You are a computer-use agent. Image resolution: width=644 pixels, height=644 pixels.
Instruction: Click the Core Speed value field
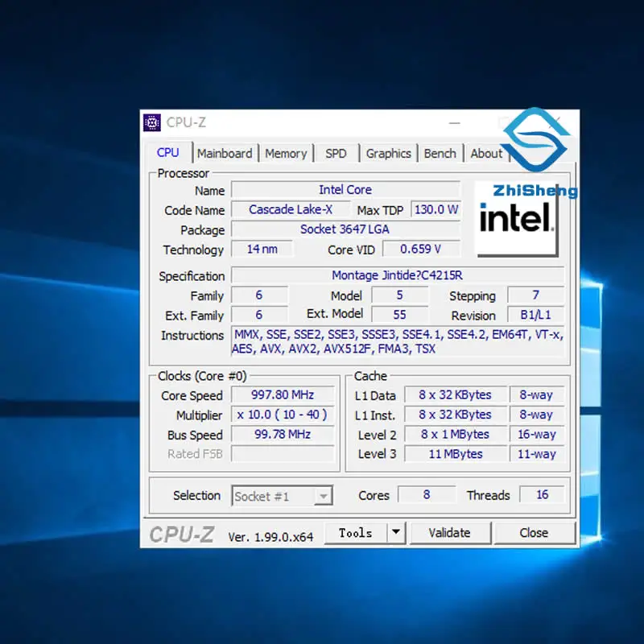click(282, 395)
